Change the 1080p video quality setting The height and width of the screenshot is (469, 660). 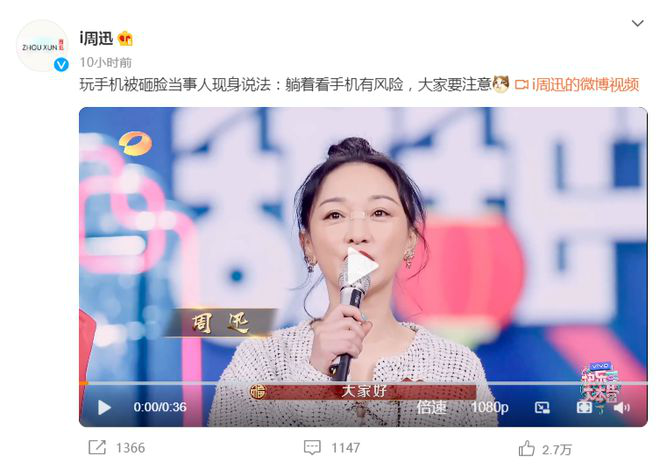pos(490,407)
